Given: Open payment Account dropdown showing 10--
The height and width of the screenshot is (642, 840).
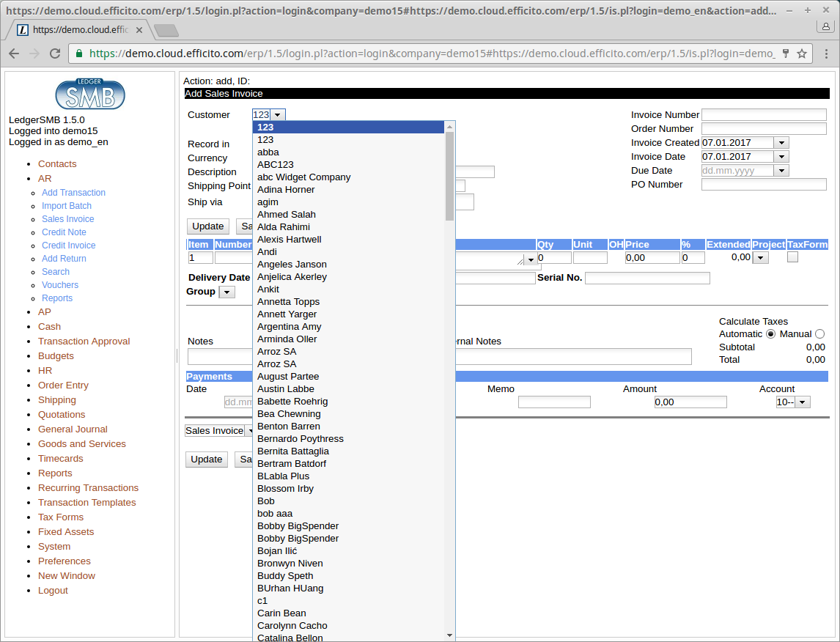Looking at the screenshot, I should pyautogui.click(x=803, y=402).
